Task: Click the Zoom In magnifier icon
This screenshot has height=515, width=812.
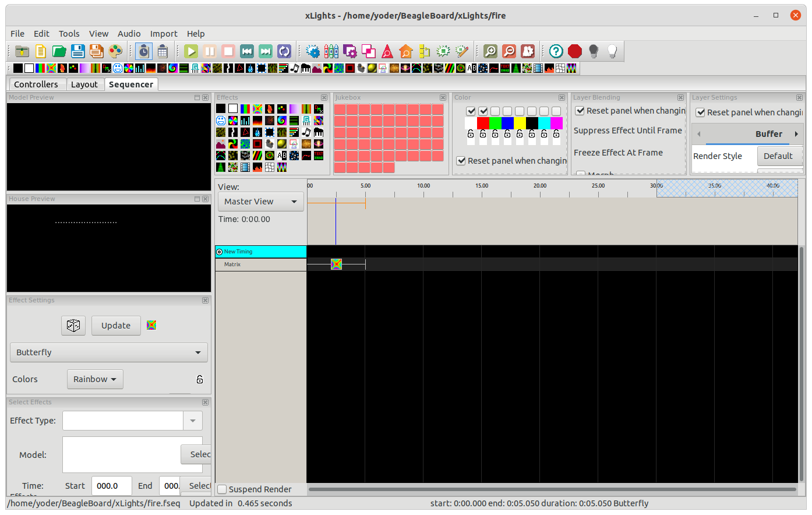Action: pyautogui.click(x=490, y=51)
